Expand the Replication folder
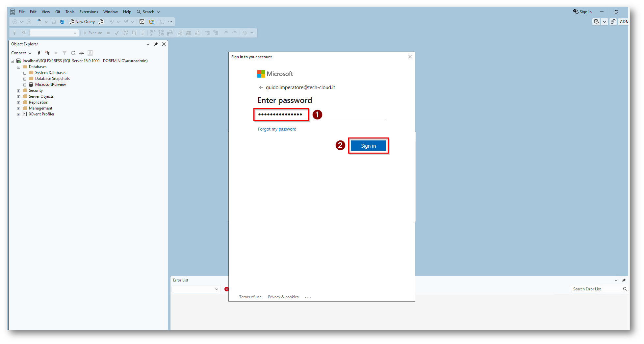This screenshot has width=644, height=344. tap(18, 103)
